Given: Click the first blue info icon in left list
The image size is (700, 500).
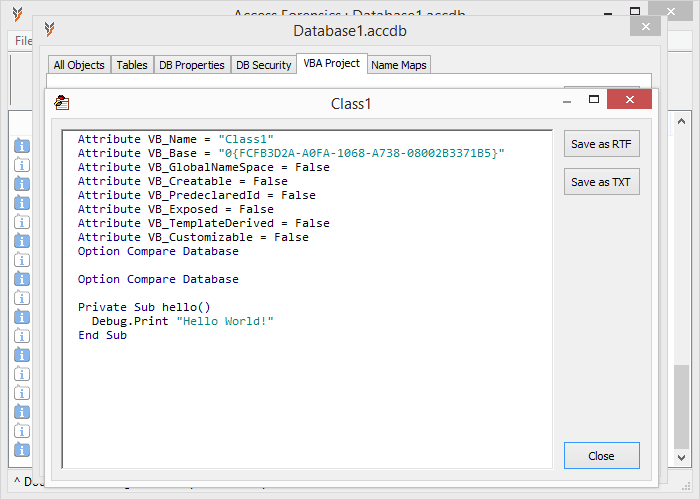Looking at the screenshot, I should (x=22, y=146).
